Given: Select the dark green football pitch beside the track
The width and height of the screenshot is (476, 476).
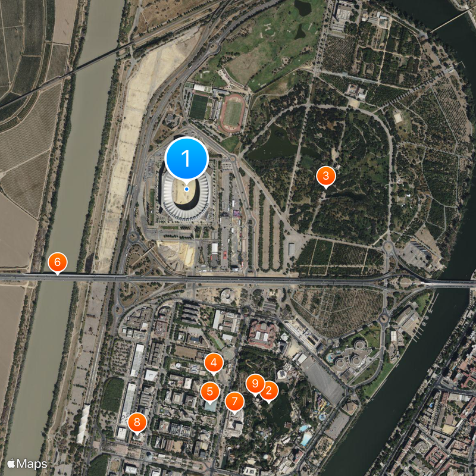Looking at the screenshot, I should [199, 107].
